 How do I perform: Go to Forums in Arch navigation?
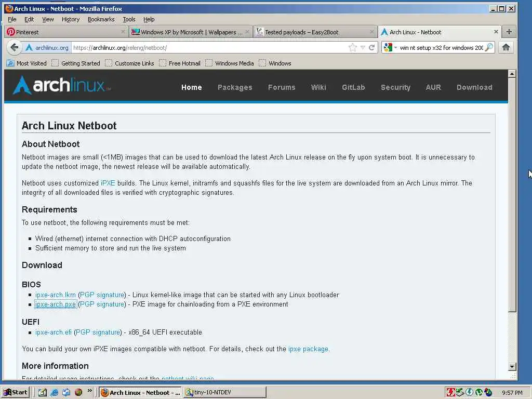click(282, 87)
